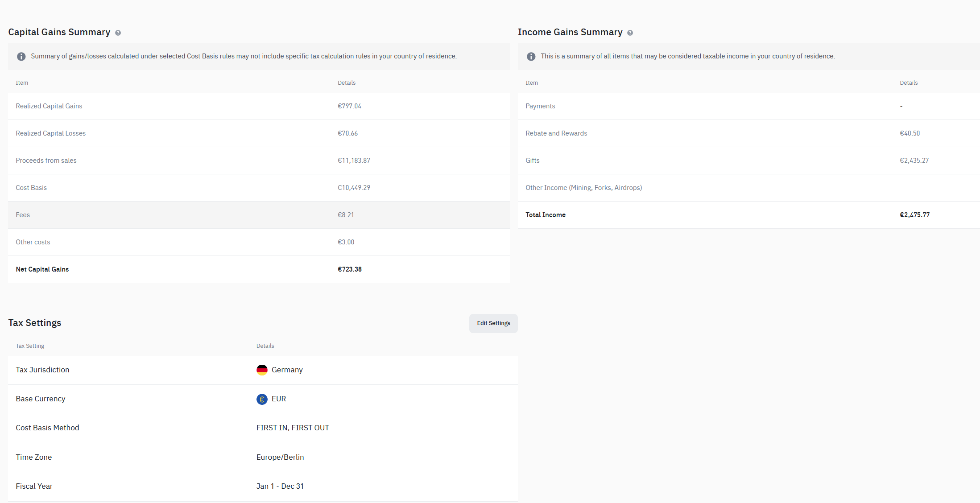Click the EUR euro currency icon

coord(262,399)
